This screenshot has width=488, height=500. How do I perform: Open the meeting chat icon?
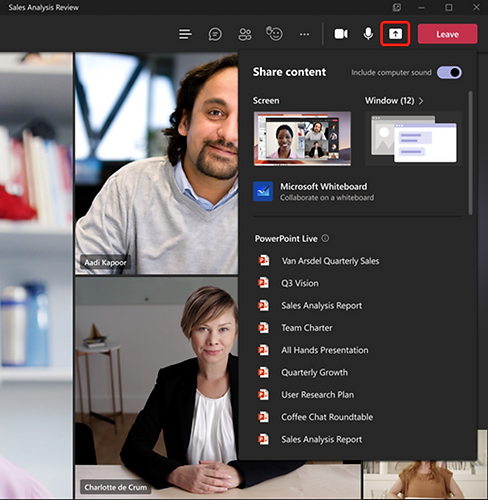tap(215, 34)
